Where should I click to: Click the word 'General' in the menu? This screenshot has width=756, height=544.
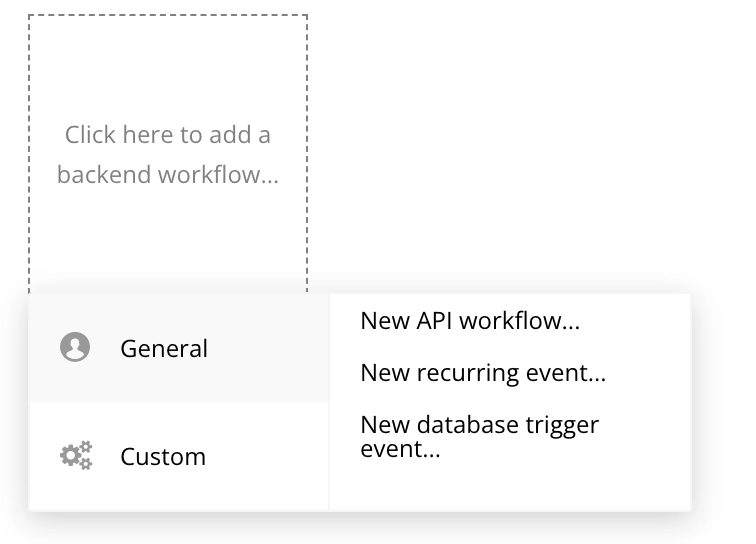point(164,348)
